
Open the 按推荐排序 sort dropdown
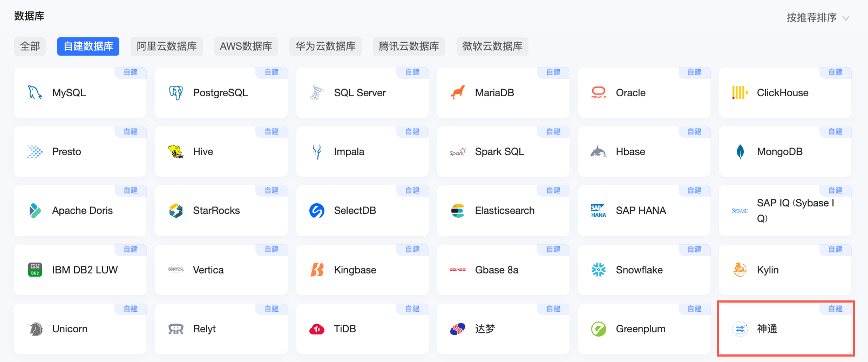[818, 18]
